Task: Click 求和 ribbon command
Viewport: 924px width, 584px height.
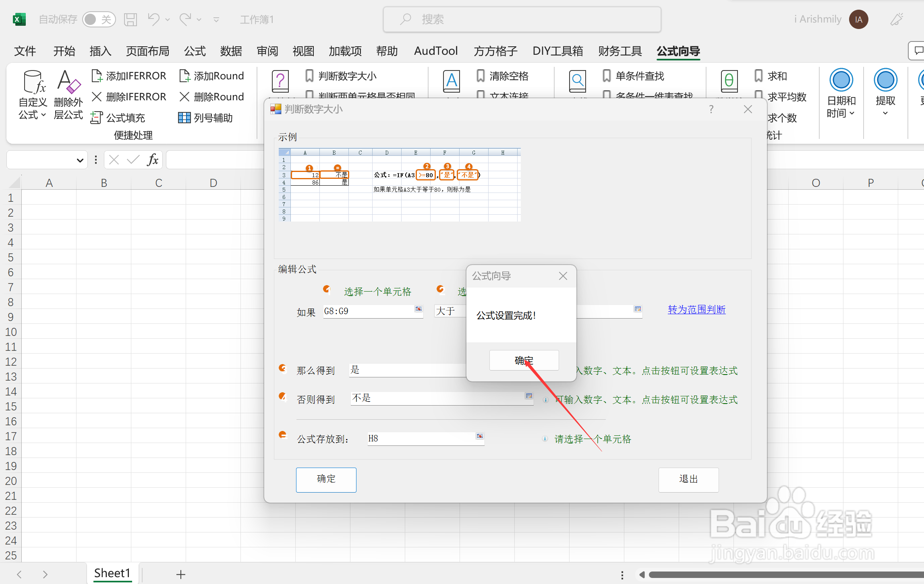Action: point(771,76)
